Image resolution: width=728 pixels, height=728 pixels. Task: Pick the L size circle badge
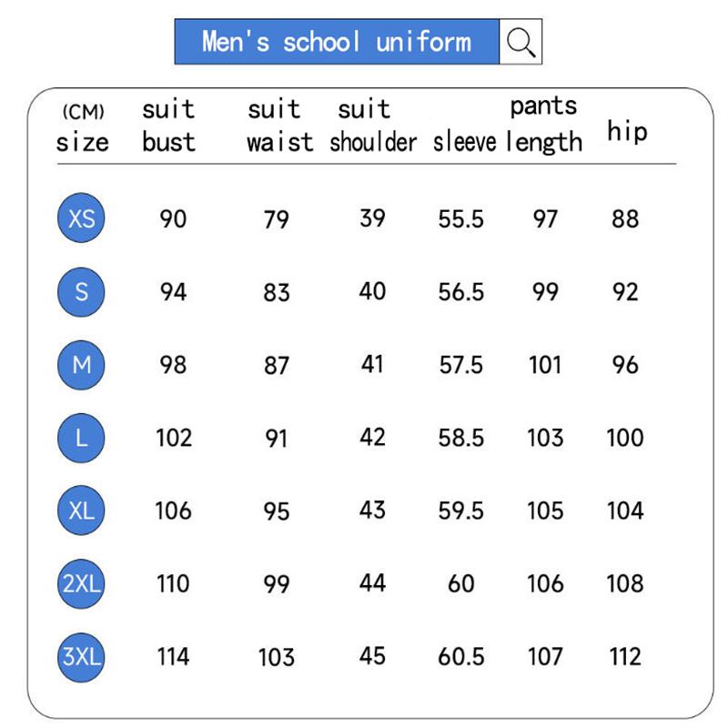82,438
